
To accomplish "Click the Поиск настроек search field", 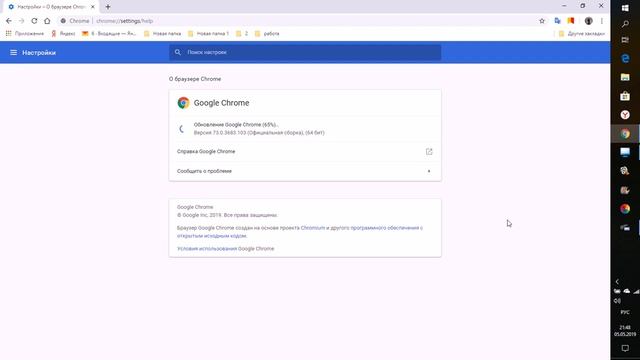I will [x=305, y=52].
